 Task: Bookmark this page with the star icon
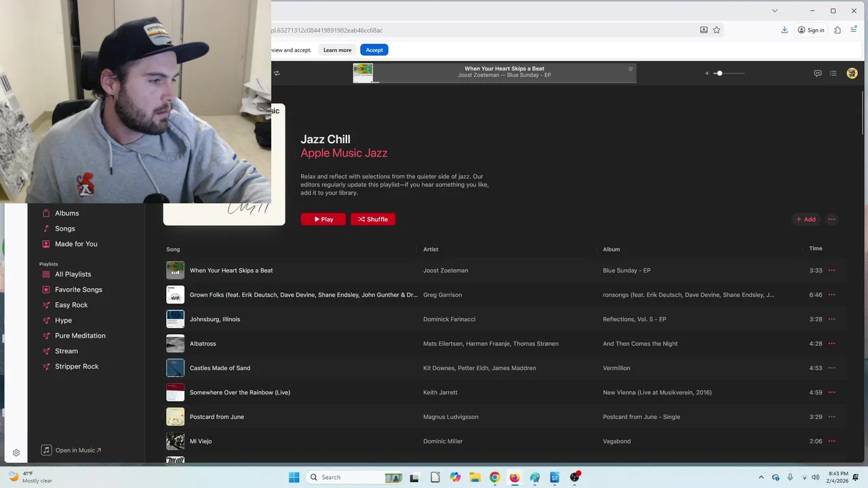pyautogui.click(x=717, y=30)
